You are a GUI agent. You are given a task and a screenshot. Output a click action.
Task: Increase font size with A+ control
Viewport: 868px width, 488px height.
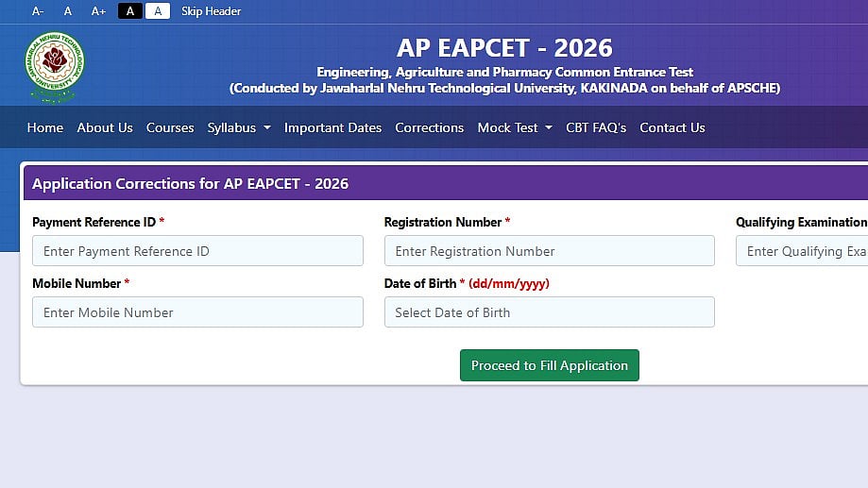[98, 11]
